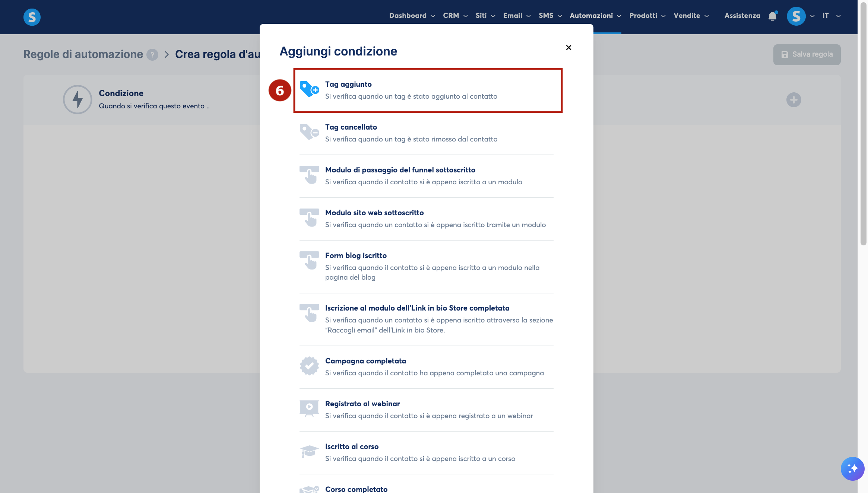The height and width of the screenshot is (493, 868).
Task: Click the Campagna completata checkmark badge icon
Action: (309, 366)
